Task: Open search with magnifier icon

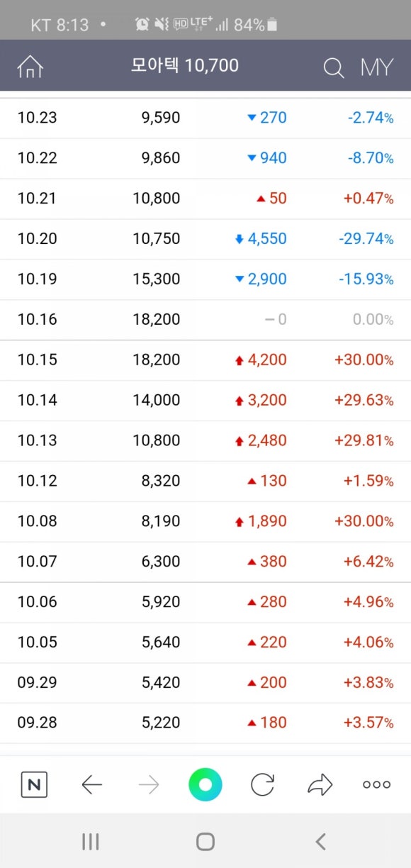Action: 333,67
